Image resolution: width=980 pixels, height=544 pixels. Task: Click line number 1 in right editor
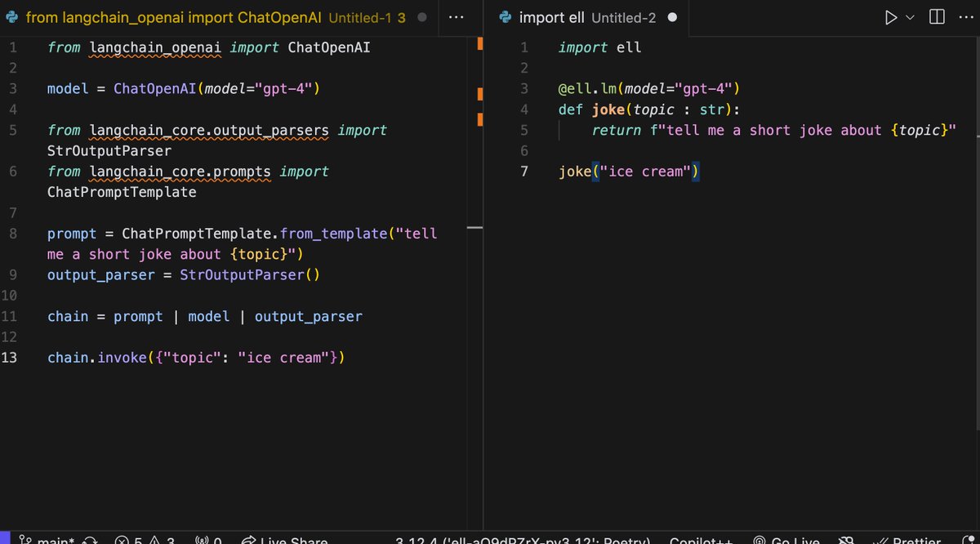pyautogui.click(x=525, y=47)
